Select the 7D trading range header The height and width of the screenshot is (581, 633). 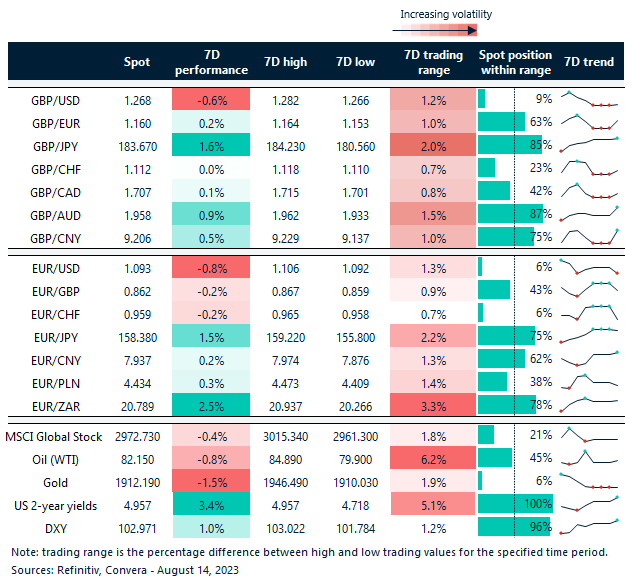click(434, 62)
